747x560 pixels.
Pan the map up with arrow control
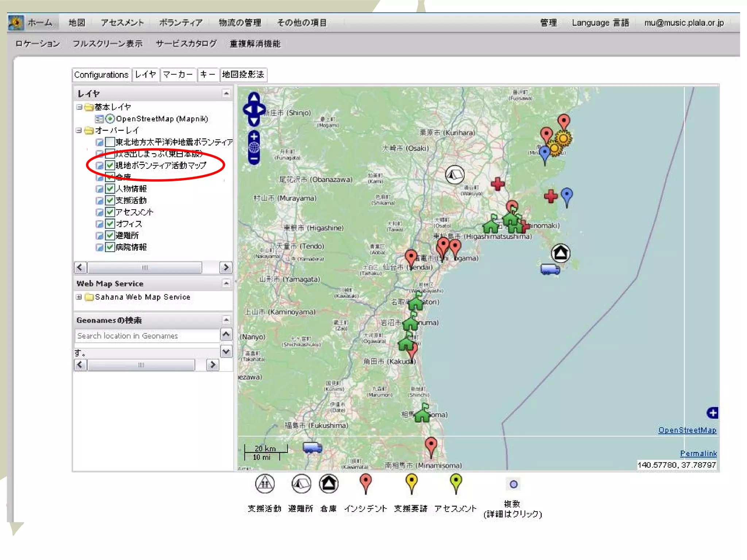254,98
